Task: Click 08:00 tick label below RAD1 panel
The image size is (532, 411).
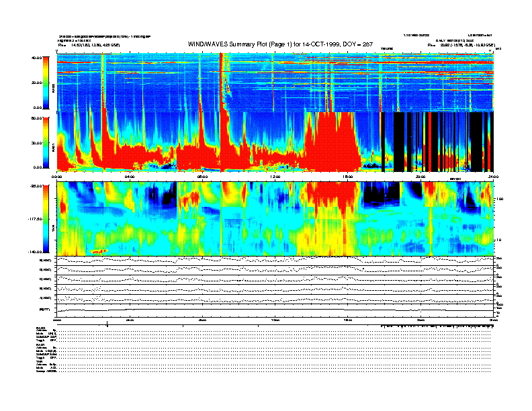Action: (202, 177)
